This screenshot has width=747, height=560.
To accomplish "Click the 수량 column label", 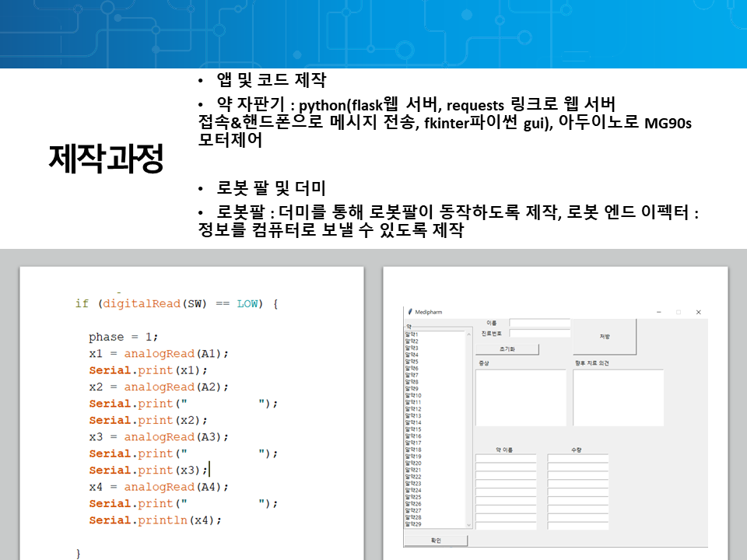I will [577, 450].
